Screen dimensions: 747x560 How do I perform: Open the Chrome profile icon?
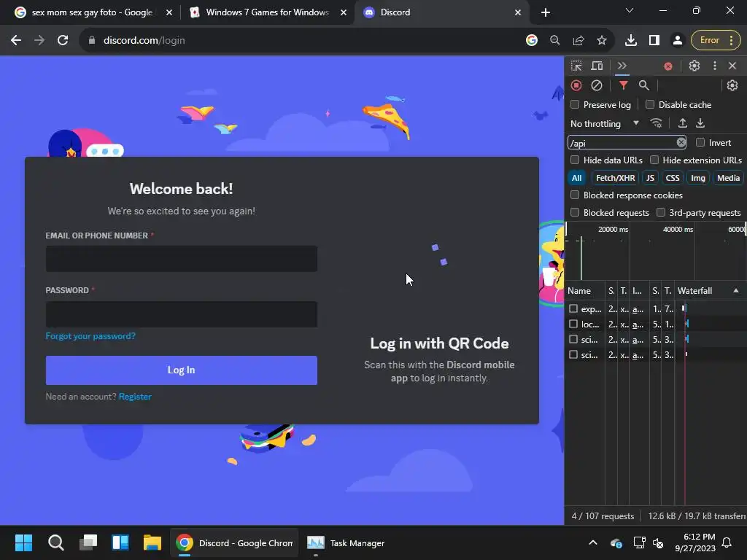point(677,41)
